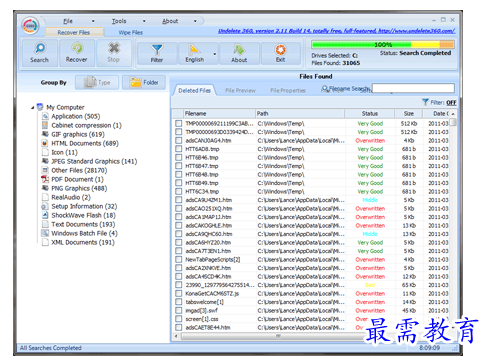Viewport: 487px width, 362px height.
Task: Click the About toolbar icon
Action: (239, 53)
